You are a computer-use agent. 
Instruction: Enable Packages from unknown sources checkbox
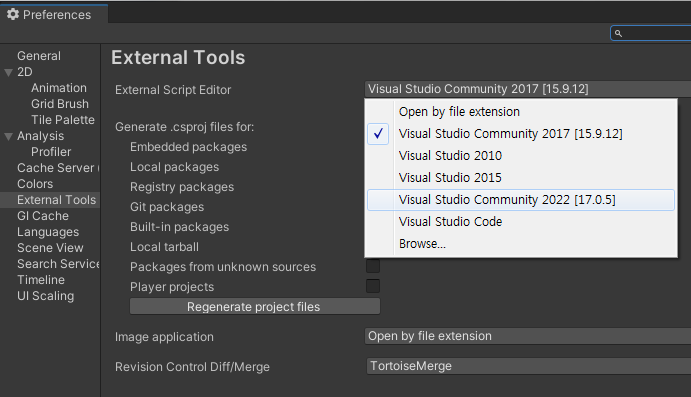373,266
